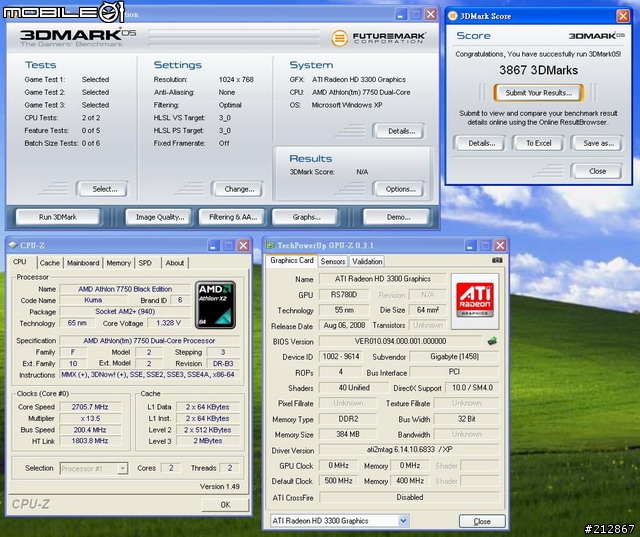Launch the Demo in 3DMark05
The width and height of the screenshot is (640, 537).
coord(398,217)
